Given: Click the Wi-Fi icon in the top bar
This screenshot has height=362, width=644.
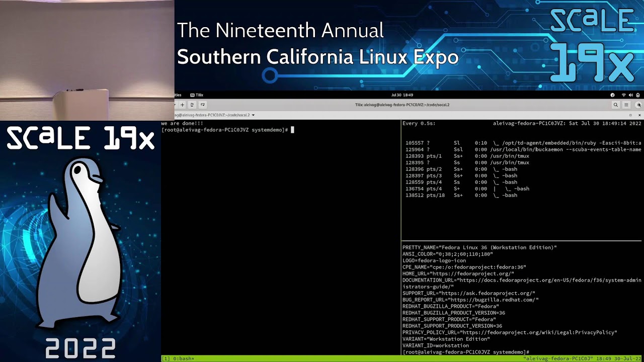Looking at the screenshot, I should point(624,95).
